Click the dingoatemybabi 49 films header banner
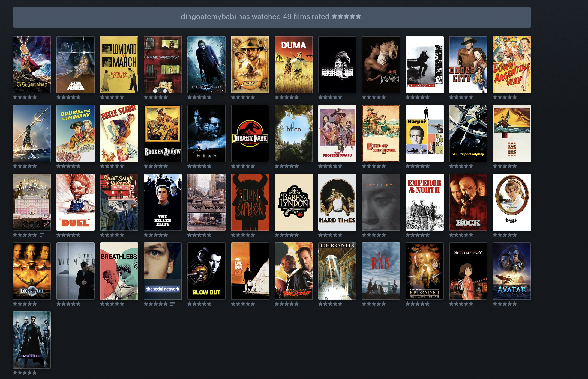The height and width of the screenshot is (379, 588). (272, 17)
